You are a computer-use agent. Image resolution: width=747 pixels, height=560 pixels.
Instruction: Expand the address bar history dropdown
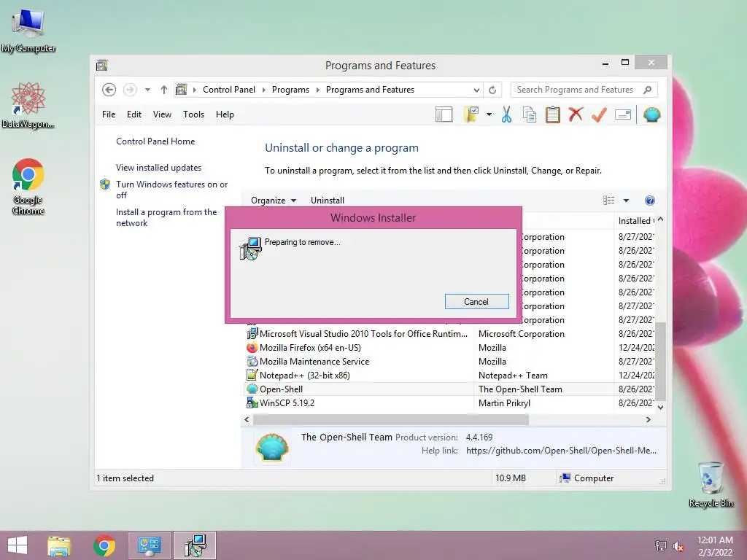tap(476, 90)
